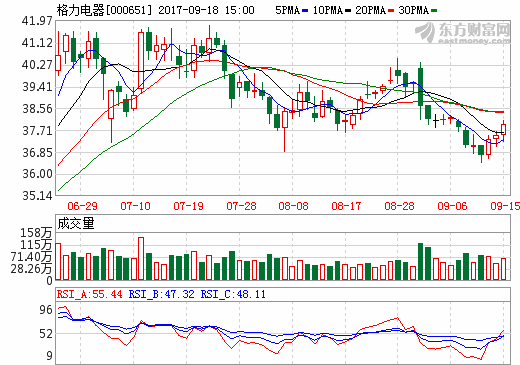Click the 41.12 price axis label
The image size is (520, 365).
coord(37,43)
